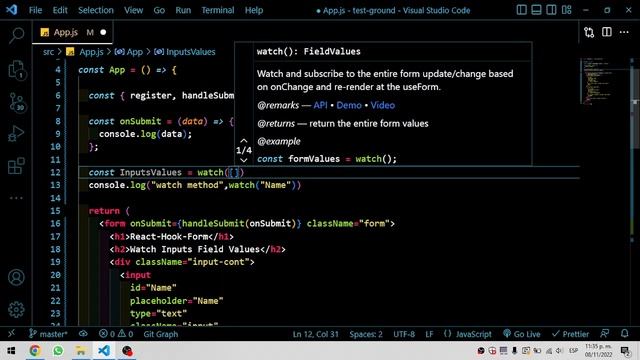Image resolution: width=640 pixels, height=360 pixels.
Task: Switch branch via master* in the status bar
Action: tap(48, 334)
